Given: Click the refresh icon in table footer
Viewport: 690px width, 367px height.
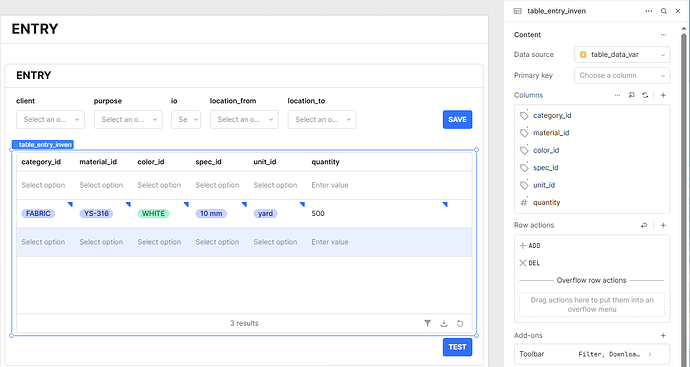Looking at the screenshot, I should (x=460, y=323).
